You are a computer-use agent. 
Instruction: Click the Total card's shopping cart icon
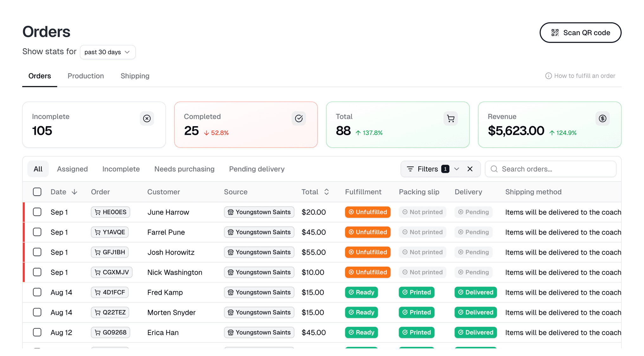coord(451,119)
